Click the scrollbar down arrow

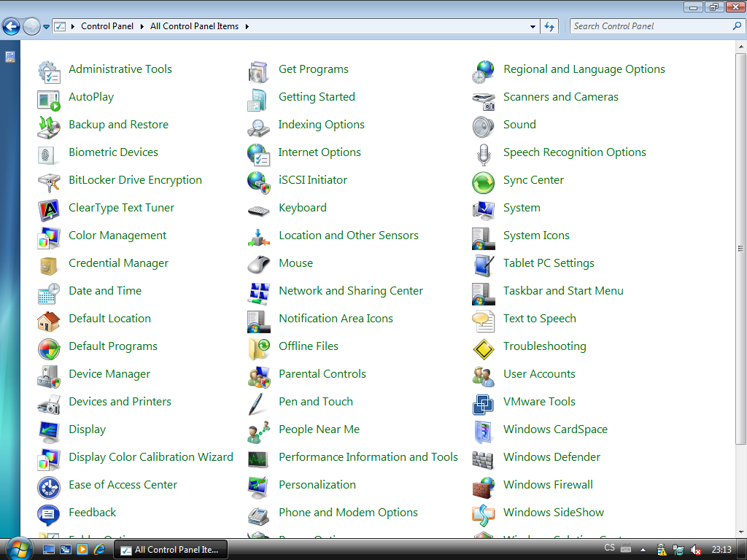pyautogui.click(x=740, y=532)
